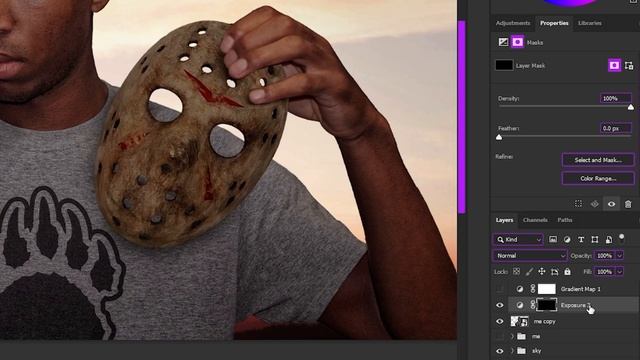Show the Gradient Map 1 layer
Image resolution: width=640 pixels, height=360 pixels.
point(500,289)
